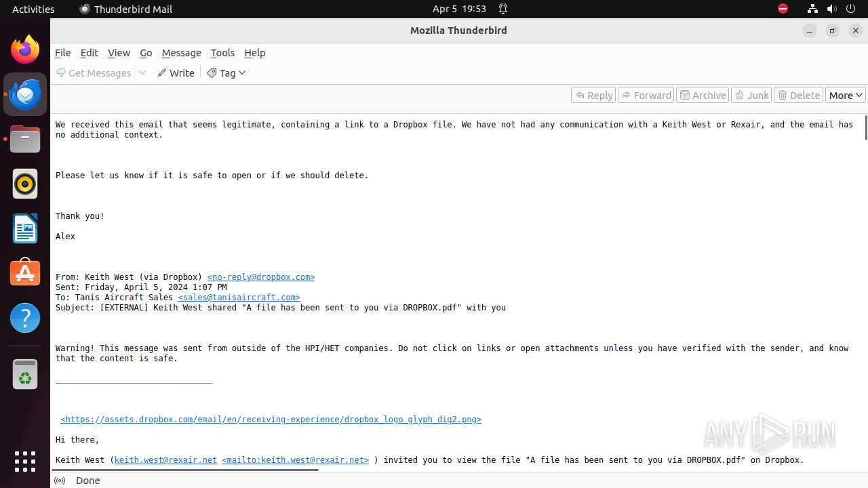Open the dropbox_logo_glyph_dig2.png URL link
868x488 pixels.
271,420
